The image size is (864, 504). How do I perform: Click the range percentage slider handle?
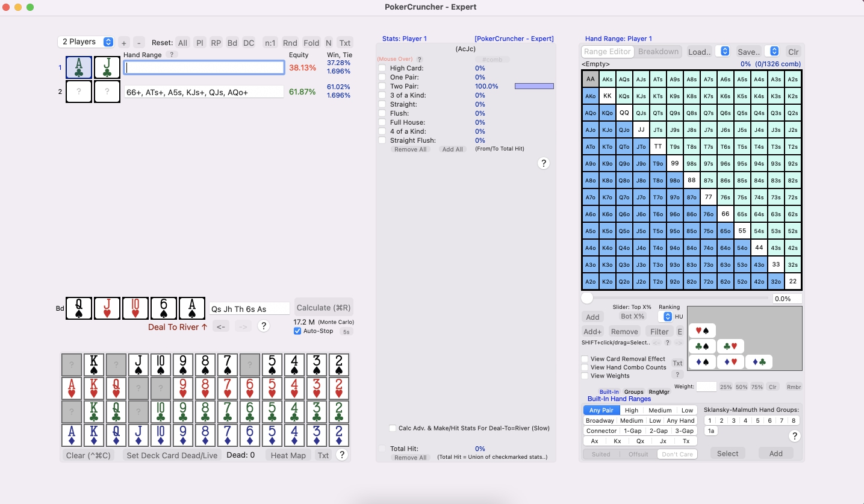tap(586, 298)
